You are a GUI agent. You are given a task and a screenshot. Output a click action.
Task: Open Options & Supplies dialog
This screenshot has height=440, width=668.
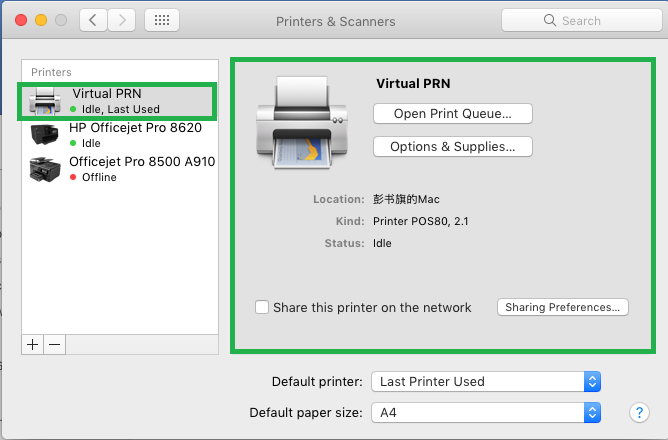[x=453, y=147]
